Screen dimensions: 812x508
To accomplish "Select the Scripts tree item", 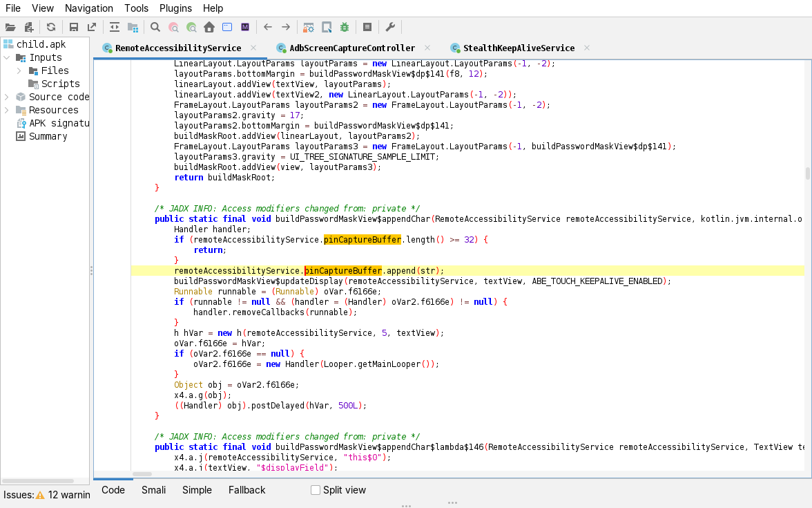I will click(61, 84).
